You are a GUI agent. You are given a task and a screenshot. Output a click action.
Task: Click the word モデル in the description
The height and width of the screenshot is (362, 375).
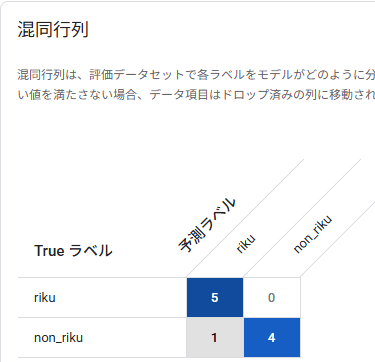click(275, 75)
